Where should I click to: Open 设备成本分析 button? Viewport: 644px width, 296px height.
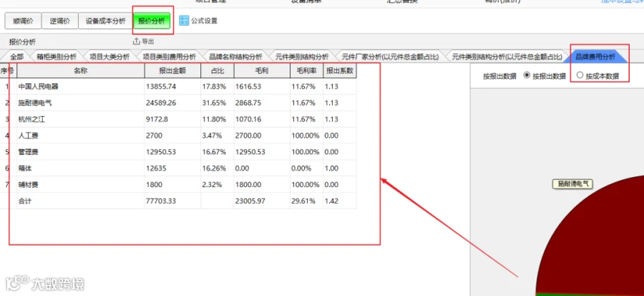tap(105, 21)
